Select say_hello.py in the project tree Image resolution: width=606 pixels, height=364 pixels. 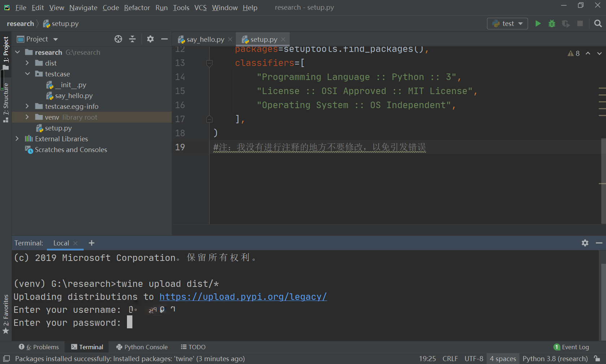pyautogui.click(x=70, y=96)
